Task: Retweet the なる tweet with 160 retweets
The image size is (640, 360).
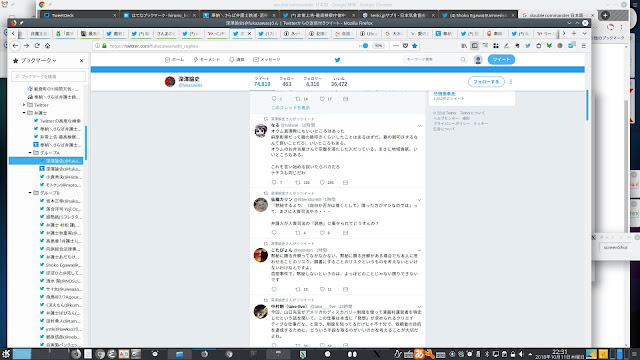Action: tap(298, 182)
